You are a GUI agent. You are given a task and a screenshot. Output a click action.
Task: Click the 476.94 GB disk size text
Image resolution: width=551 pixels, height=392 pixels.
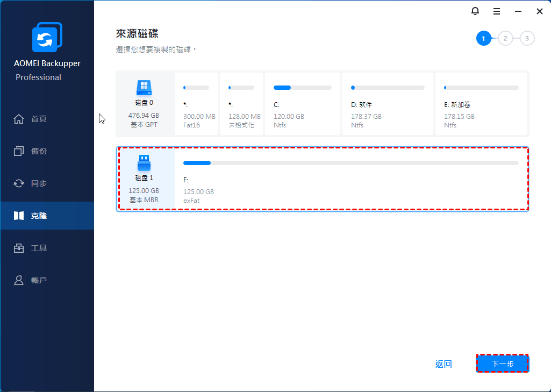pos(144,115)
